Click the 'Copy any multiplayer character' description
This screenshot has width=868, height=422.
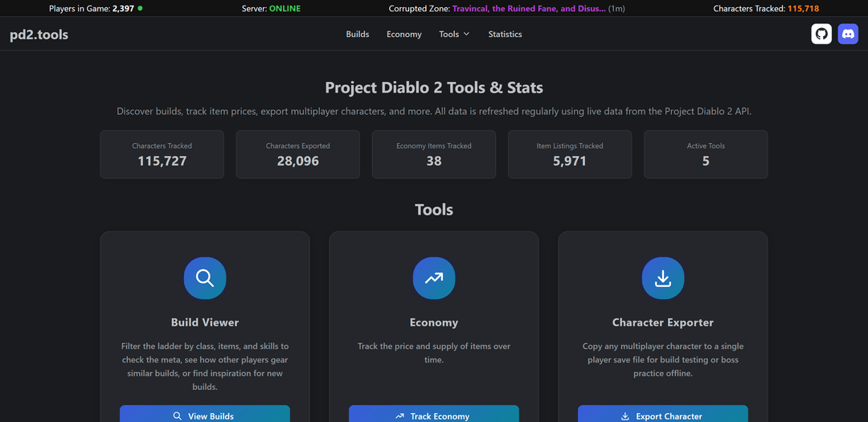(x=663, y=360)
